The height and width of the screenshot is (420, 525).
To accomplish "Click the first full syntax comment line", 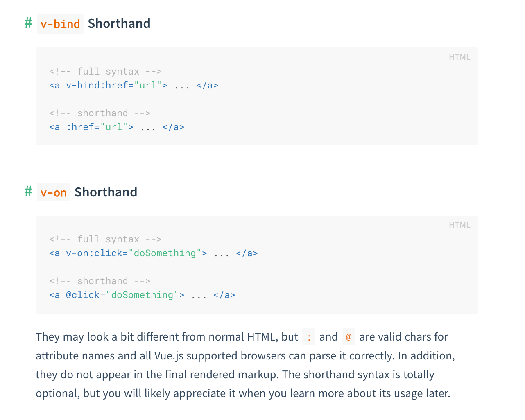I will (105, 71).
